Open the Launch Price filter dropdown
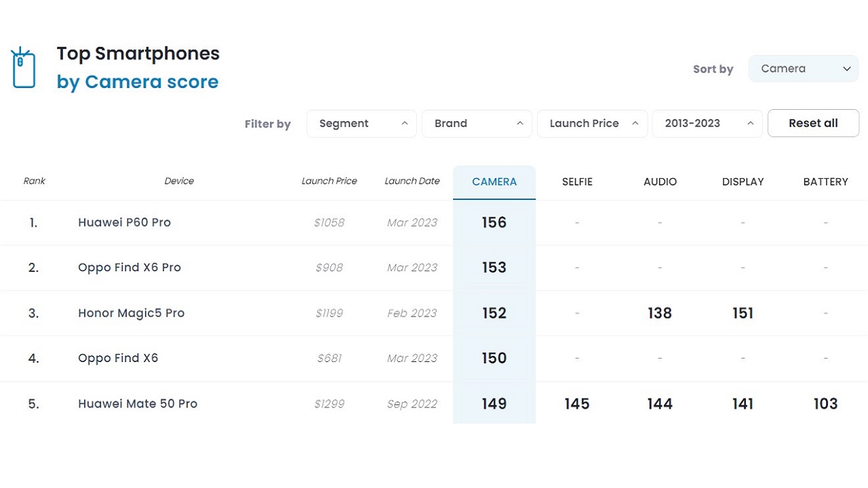Screen dimensions: 868x488 (592, 123)
